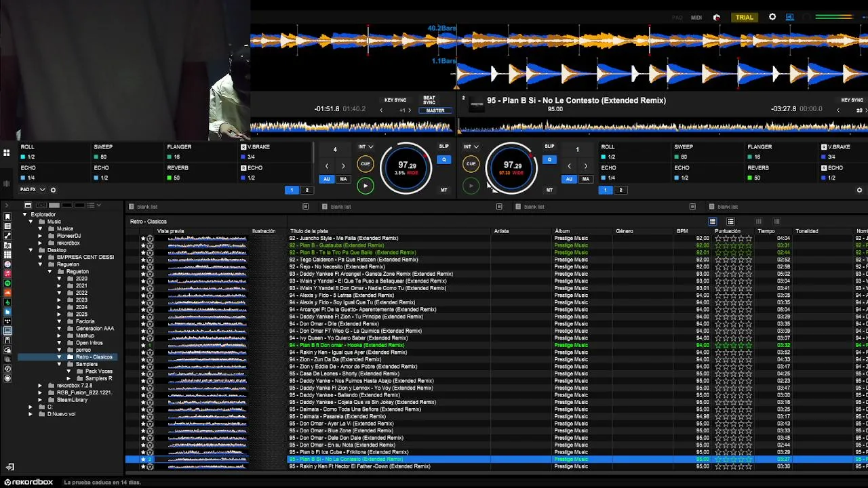Collapse the Desktop folder node
The image size is (868, 488).
tap(31, 250)
